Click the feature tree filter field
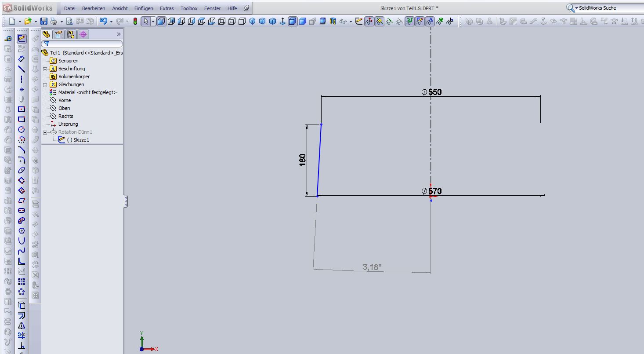The image size is (644, 354). 82,44
